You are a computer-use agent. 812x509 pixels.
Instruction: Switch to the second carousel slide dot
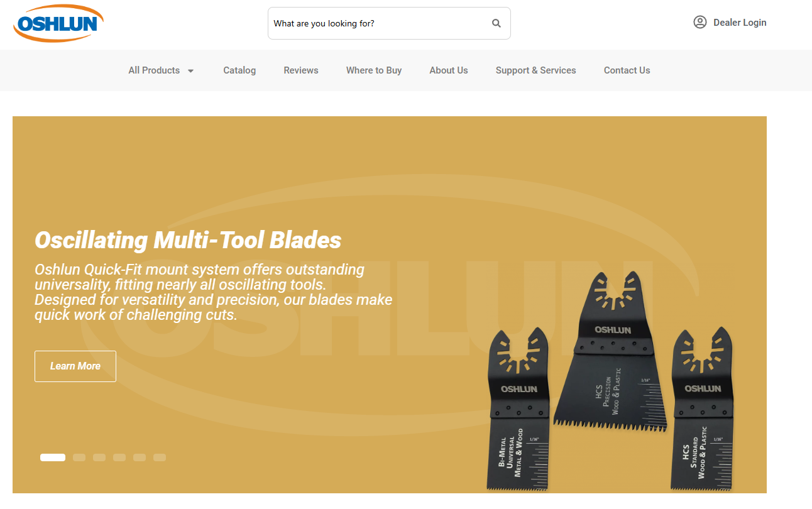click(x=79, y=457)
